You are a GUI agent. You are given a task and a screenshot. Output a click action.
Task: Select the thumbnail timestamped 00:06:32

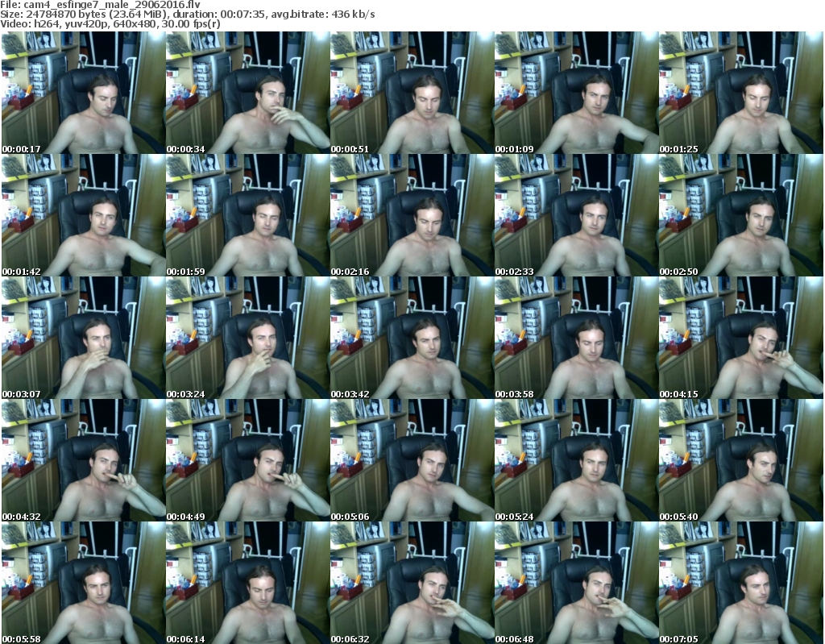click(x=412, y=583)
